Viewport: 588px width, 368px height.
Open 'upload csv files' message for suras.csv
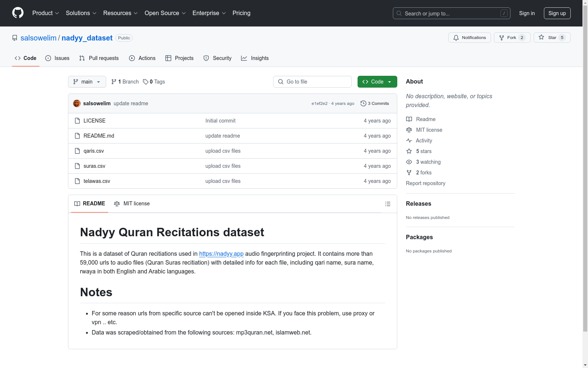click(223, 166)
